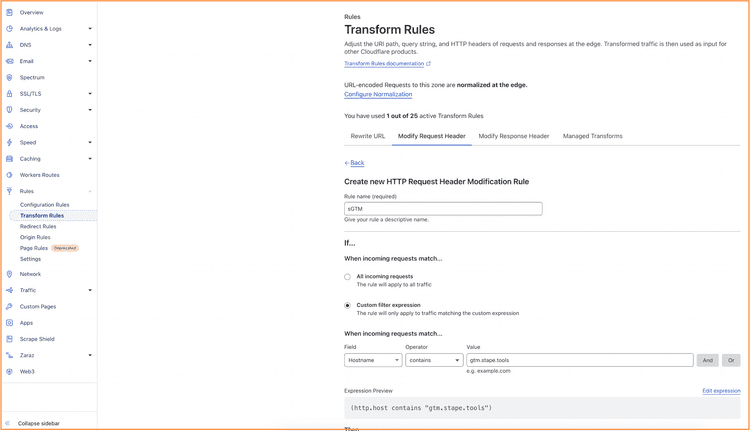This screenshot has height=431, width=750.
Task: Click the Workers Routes sidebar icon
Action: coord(10,175)
